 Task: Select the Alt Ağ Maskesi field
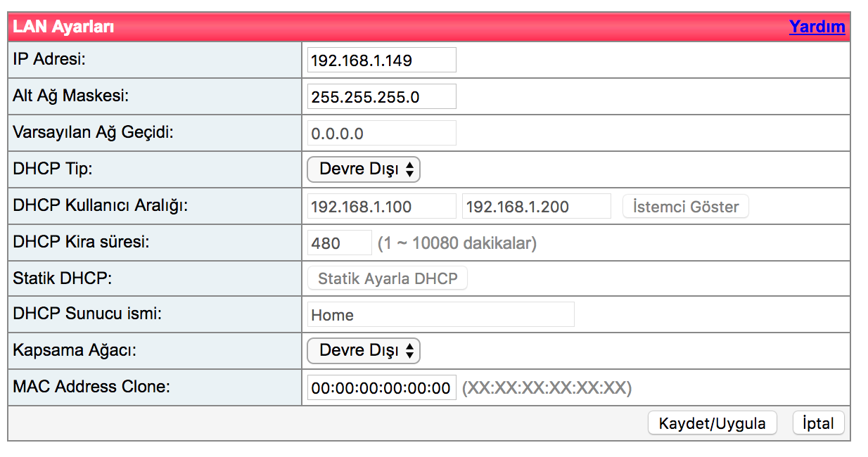(381, 97)
